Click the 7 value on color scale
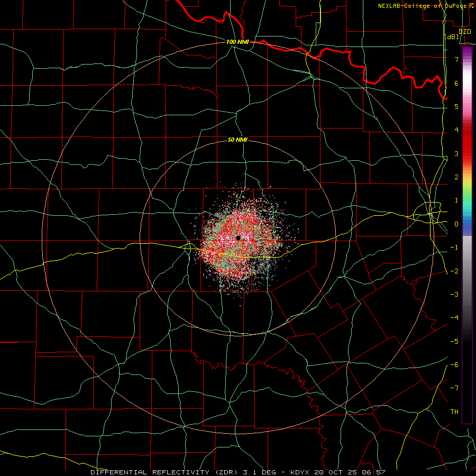The width and height of the screenshot is (476, 476). point(456,59)
